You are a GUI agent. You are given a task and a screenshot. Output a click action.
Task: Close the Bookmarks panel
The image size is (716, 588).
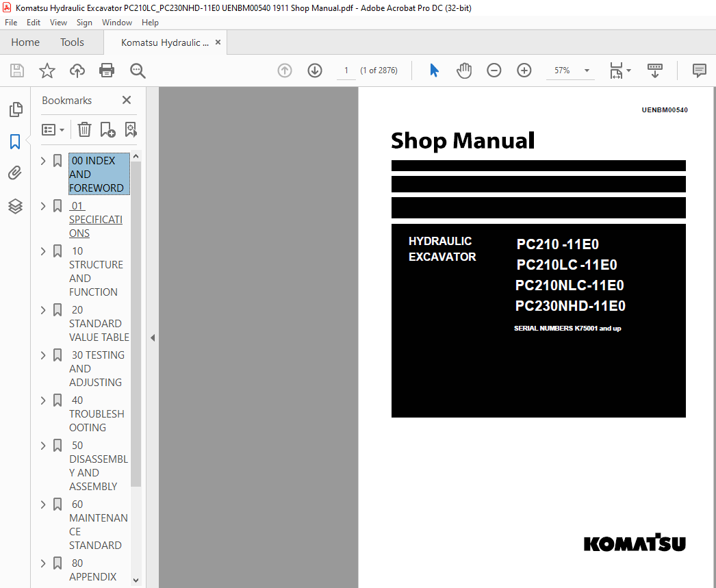(x=127, y=100)
